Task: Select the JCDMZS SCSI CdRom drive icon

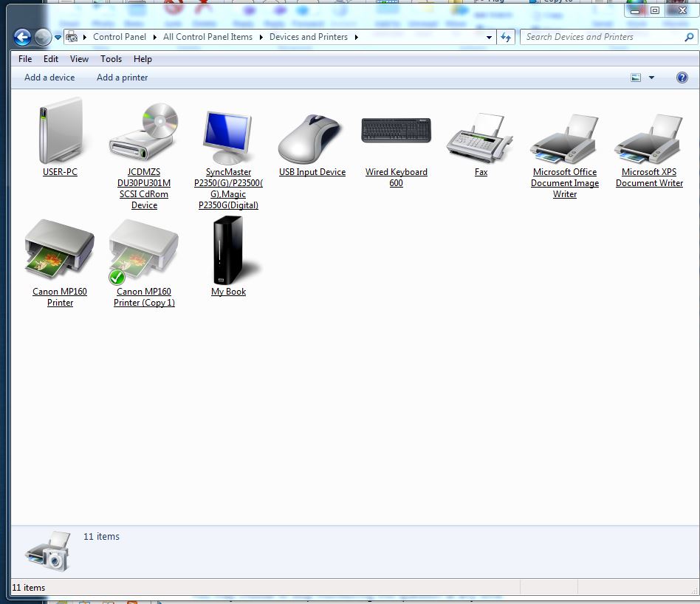Action: 144,133
